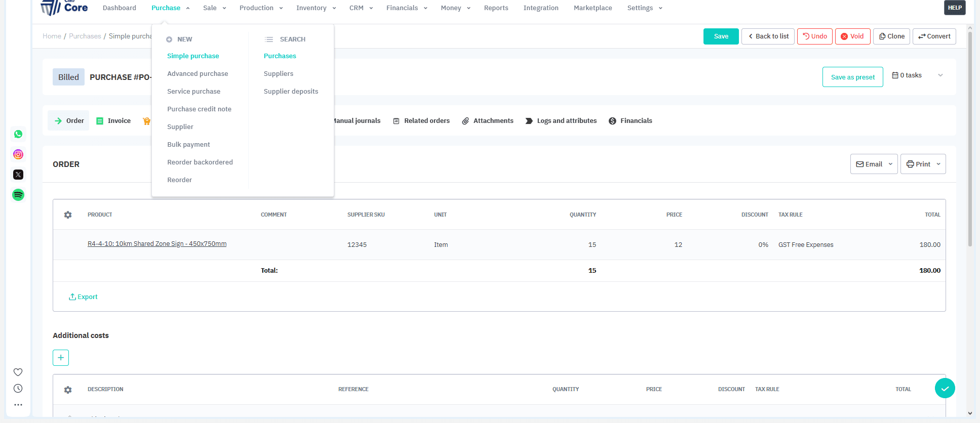Open Reports page

[x=496, y=8]
